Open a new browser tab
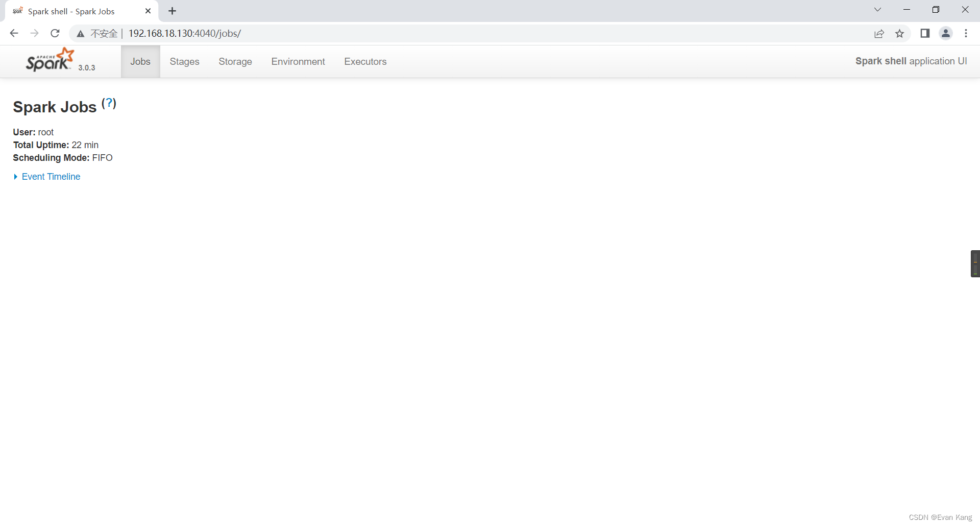Image resolution: width=980 pixels, height=526 pixels. [x=172, y=11]
